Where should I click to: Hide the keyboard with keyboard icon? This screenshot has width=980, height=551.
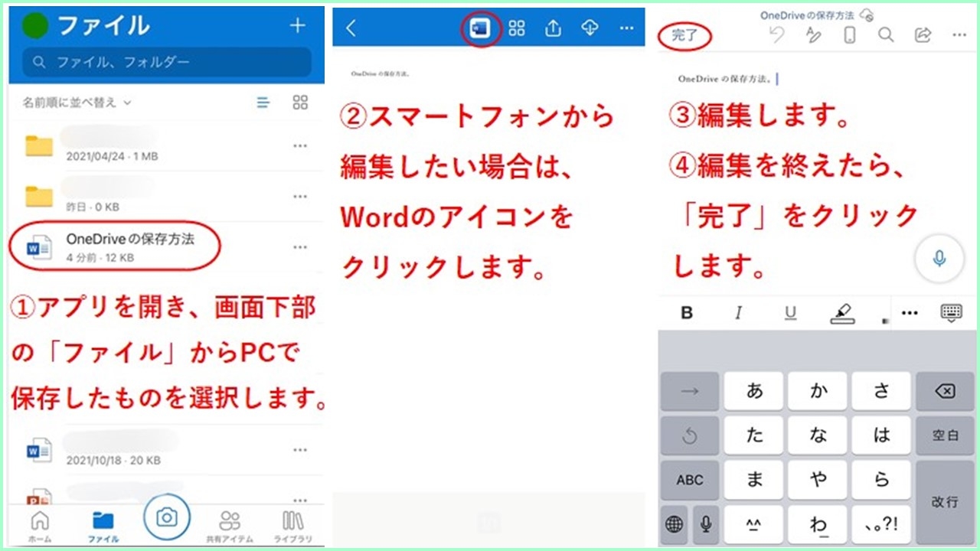[x=952, y=313]
